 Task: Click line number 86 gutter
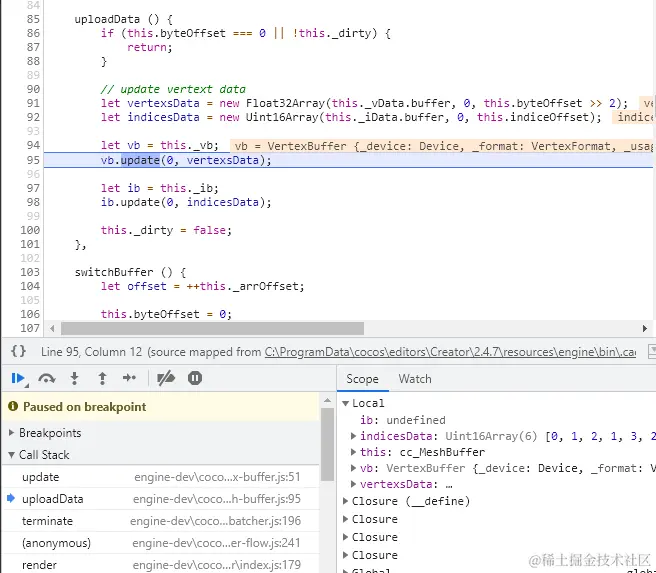coord(33,33)
